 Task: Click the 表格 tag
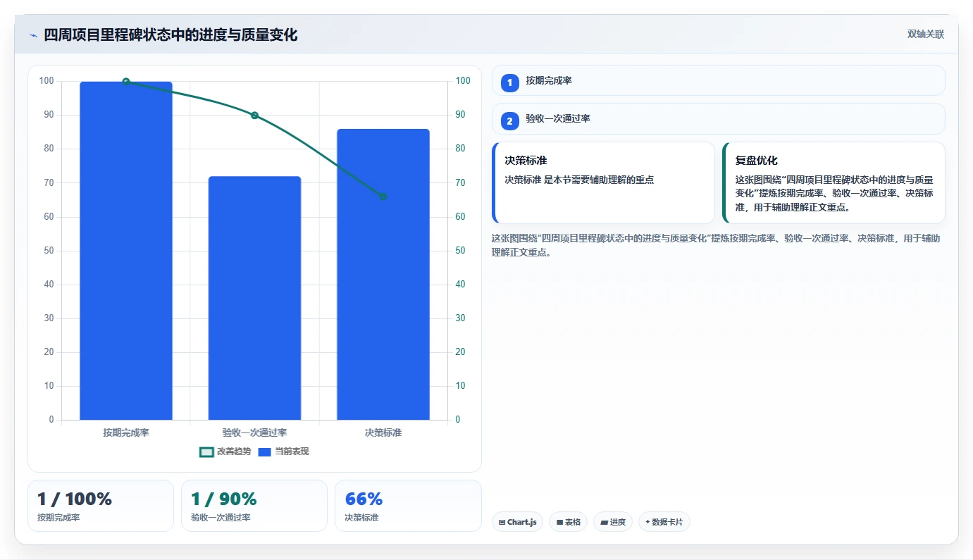[568, 522]
